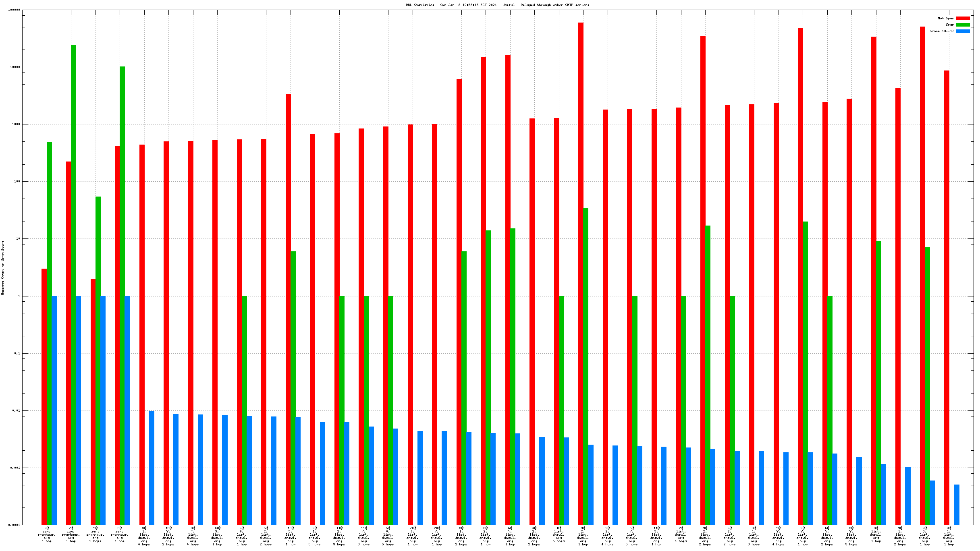The image size is (980, 551).
Task: Click the vertical 'Message Count or Spam Score' axis label
Action: [3, 268]
